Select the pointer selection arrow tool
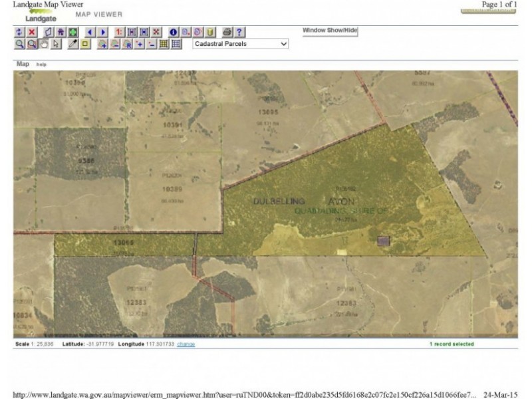Screen dimensions: 532x399 pyautogui.click(x=55, y=45)
